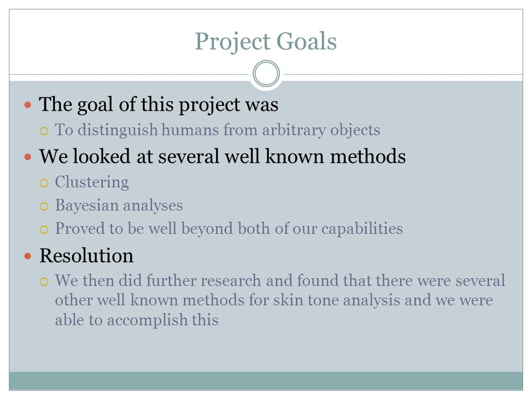Select the red bullet beside 'The goal of this project was'

(28, 105)
